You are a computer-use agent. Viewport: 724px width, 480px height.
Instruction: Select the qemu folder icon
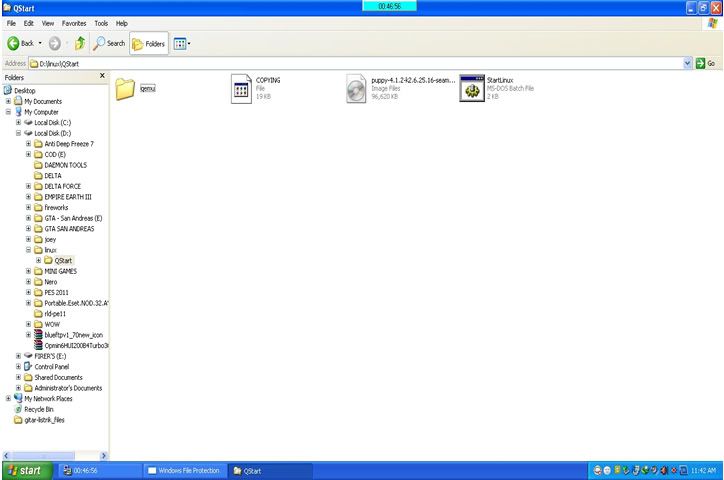pyautogui.click(x=125, y=89)
